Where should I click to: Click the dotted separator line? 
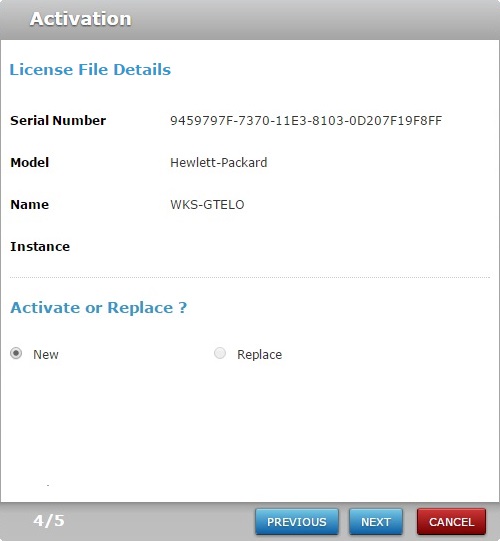(250, 277)
